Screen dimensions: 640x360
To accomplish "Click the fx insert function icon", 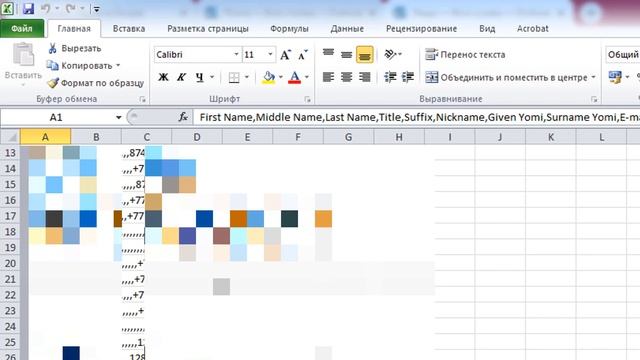I will coord(183,117).
